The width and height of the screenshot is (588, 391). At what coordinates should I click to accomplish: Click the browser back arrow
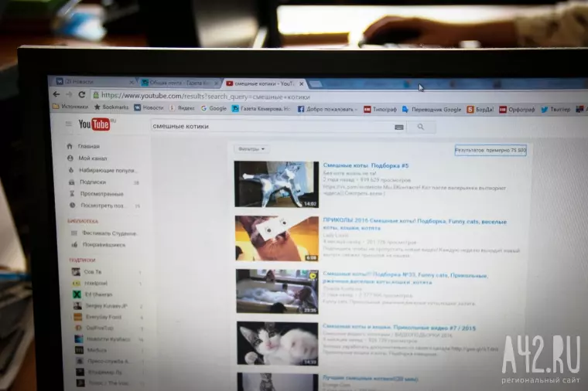[x=56, y=94]
